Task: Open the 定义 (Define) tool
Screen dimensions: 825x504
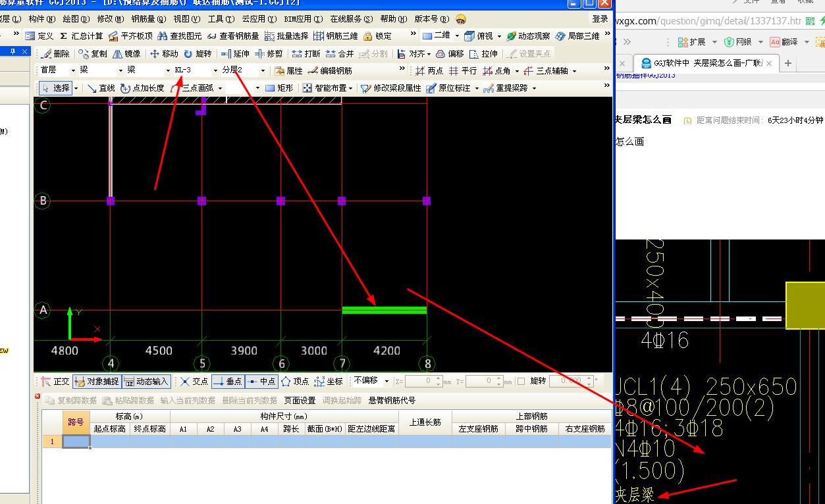Action: pos(40,36)
